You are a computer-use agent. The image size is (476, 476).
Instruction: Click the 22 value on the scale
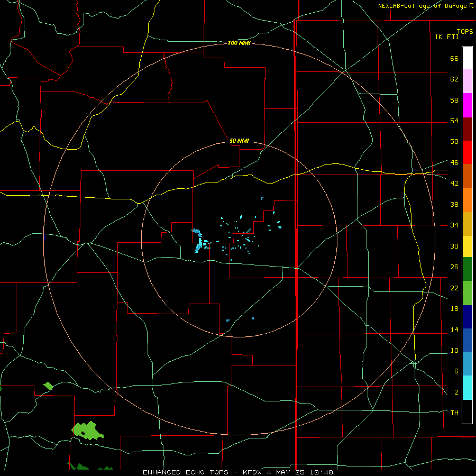tap(454, 288)
